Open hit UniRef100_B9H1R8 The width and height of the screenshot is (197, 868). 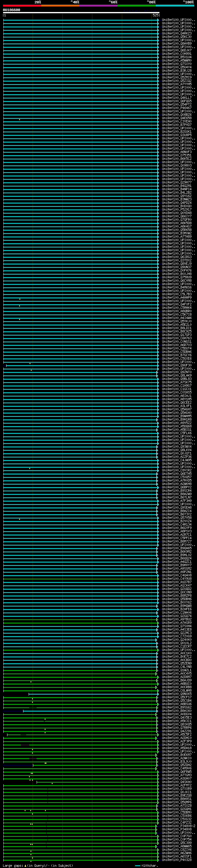point(177,419)
